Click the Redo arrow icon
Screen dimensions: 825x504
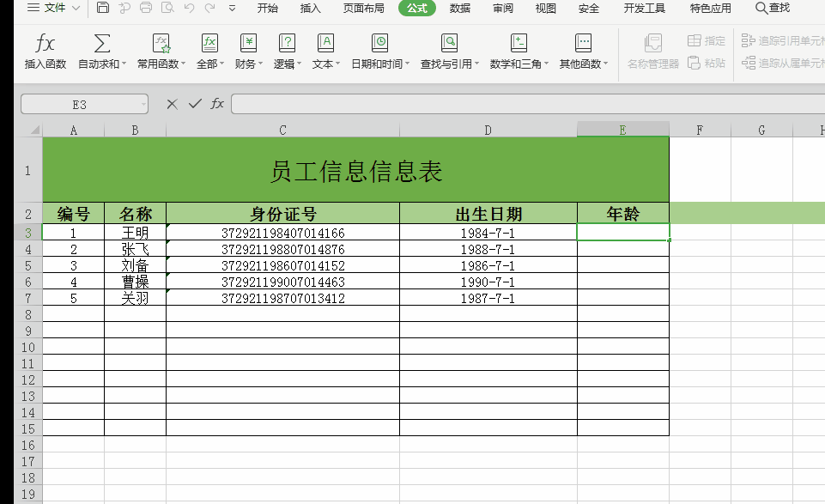click(x=210, y=8)
